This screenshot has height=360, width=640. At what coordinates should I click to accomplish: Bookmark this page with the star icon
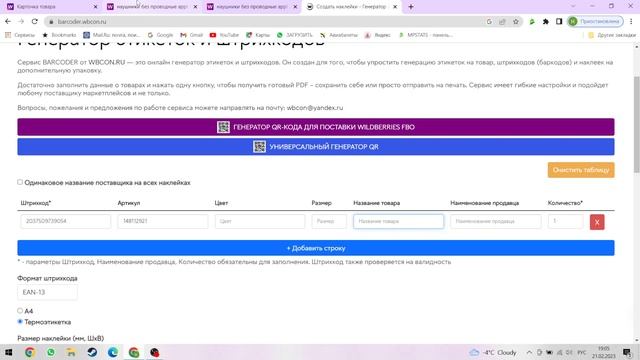[x=516, y=22]
